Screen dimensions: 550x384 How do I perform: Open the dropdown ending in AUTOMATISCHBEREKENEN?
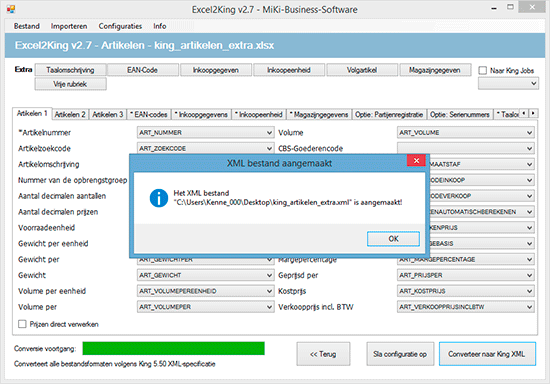481,212
